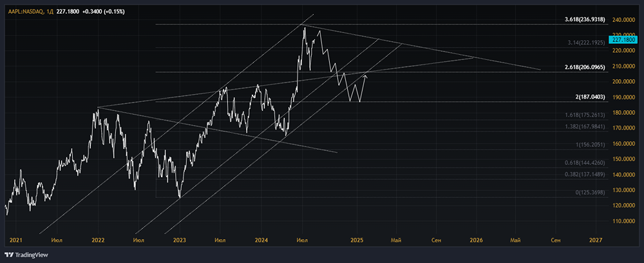The height and width of the screenshot is (263, 644).
Task: Click the 2023 time axis label
Action: tap(180, 240)
